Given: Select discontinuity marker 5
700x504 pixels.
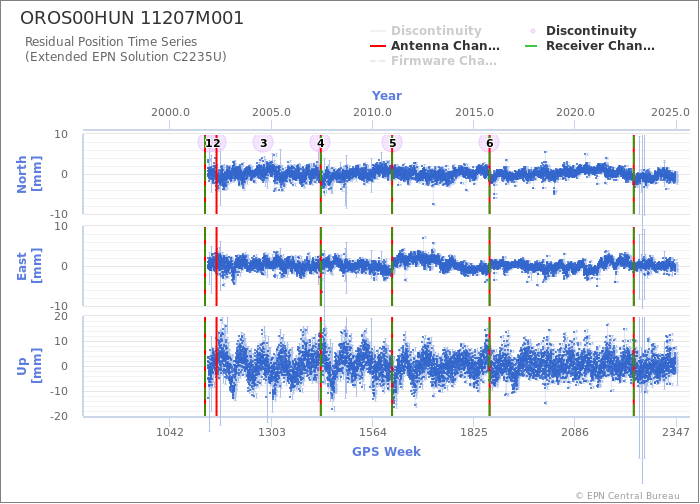Looking at the screenshot, I should [x=392, y=143].
